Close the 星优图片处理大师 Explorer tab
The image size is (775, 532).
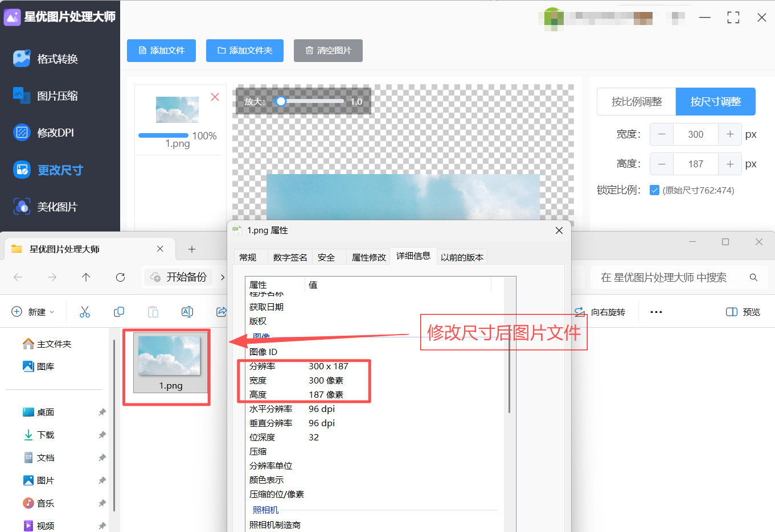[160, 249]
